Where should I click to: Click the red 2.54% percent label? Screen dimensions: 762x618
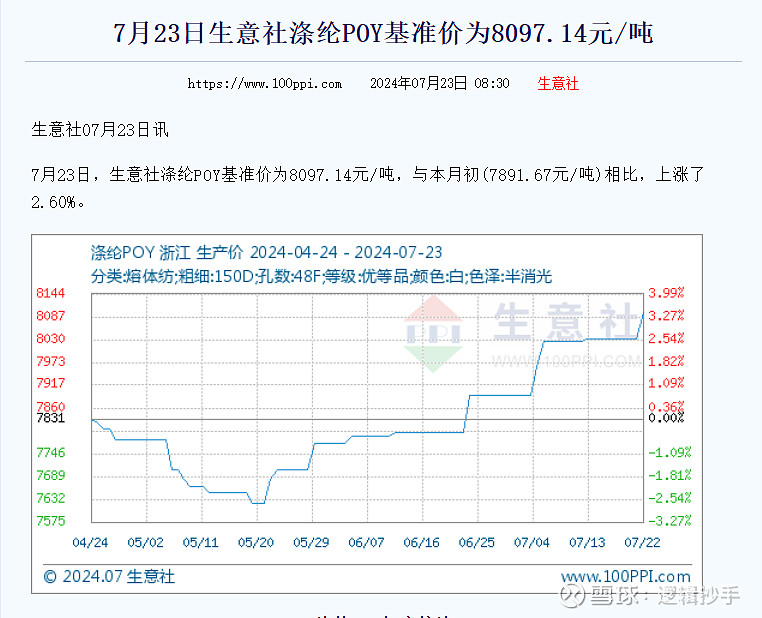[666, 338]
